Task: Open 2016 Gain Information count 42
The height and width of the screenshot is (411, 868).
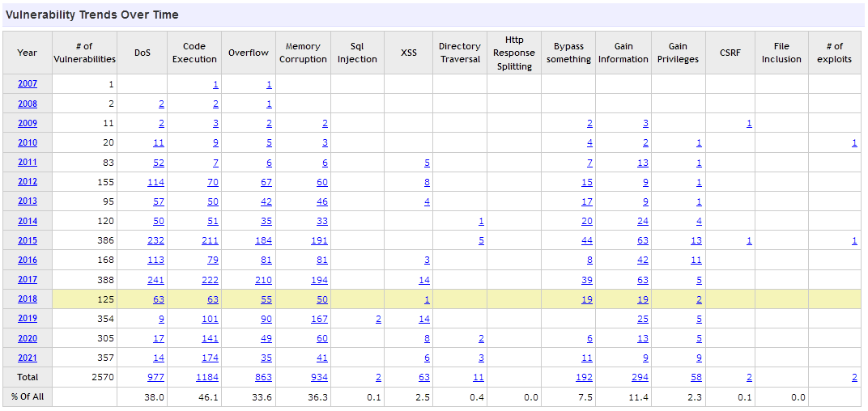Action: click(x=643, y=261)
